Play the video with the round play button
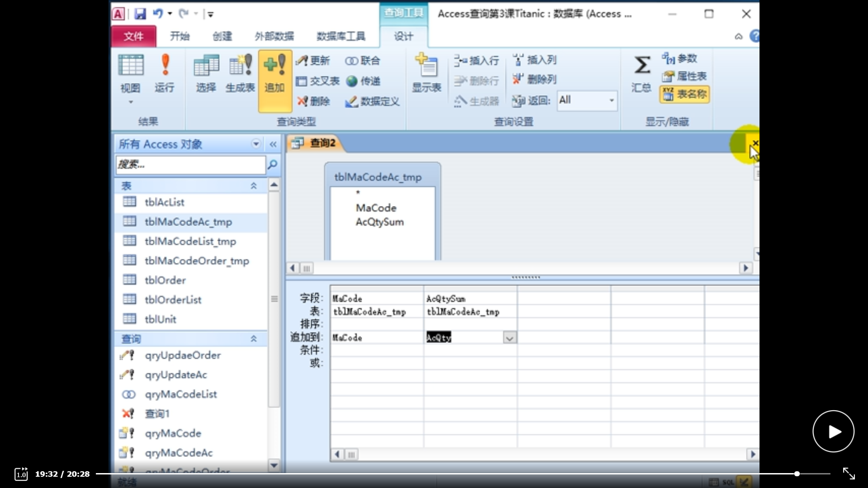 tap(833, 432)
